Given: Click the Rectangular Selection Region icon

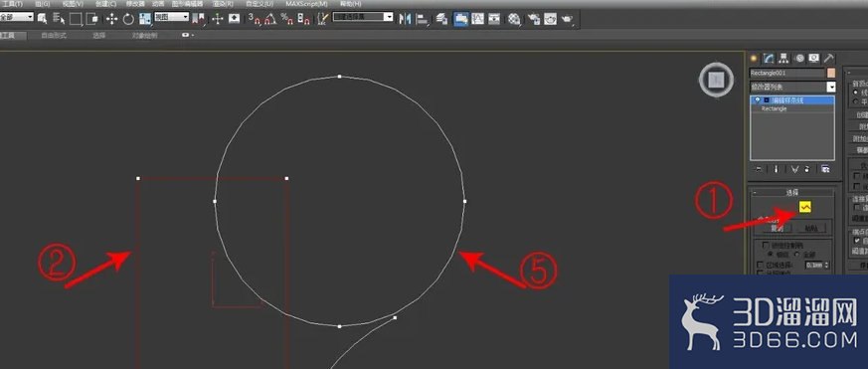Looking at the screenshot, I should tap(76, 18).
